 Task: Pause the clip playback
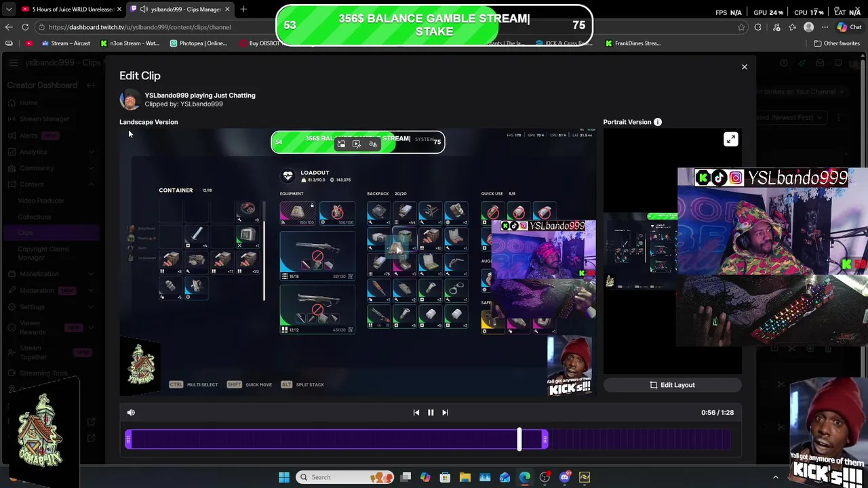point(431,412)
